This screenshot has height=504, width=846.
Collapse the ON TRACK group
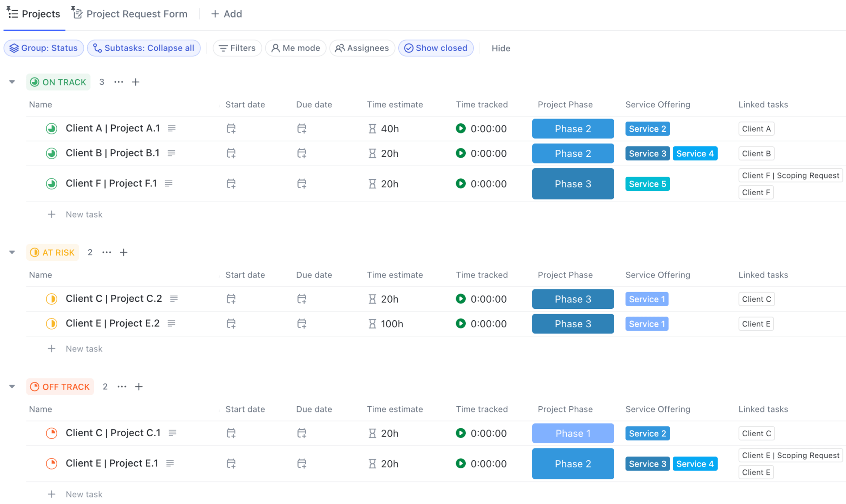click(x=12, y=82)
